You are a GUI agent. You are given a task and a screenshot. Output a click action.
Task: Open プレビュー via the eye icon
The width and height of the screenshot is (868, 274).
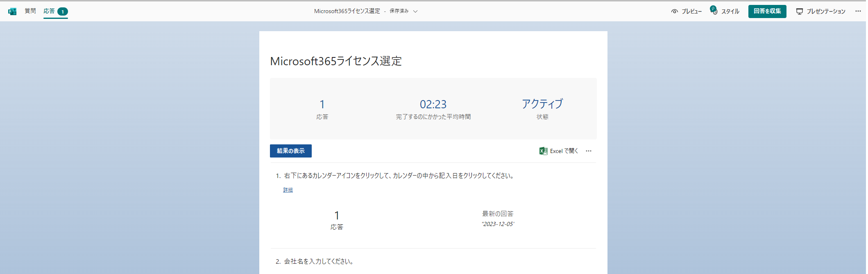[x=675, y=11]
